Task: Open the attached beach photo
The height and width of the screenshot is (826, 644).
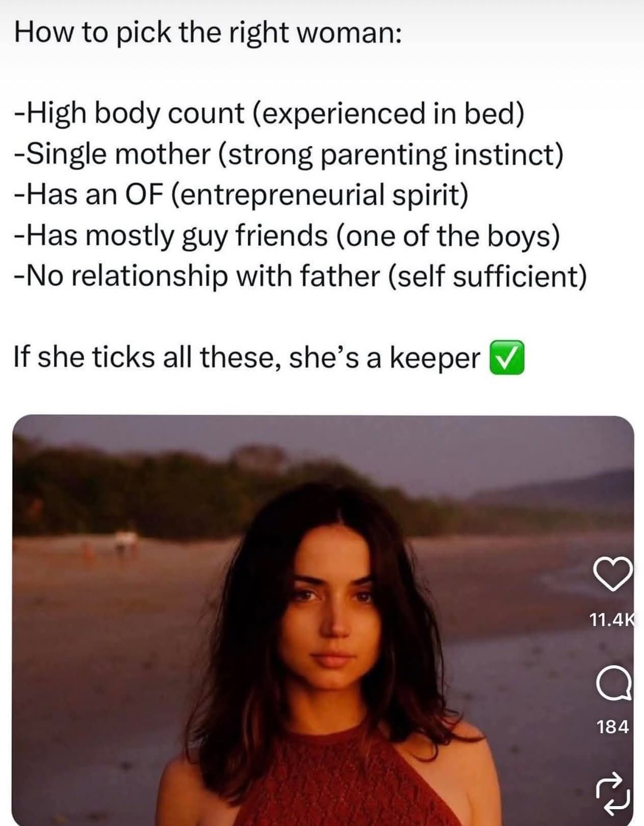Action: [x=323, y=620]
